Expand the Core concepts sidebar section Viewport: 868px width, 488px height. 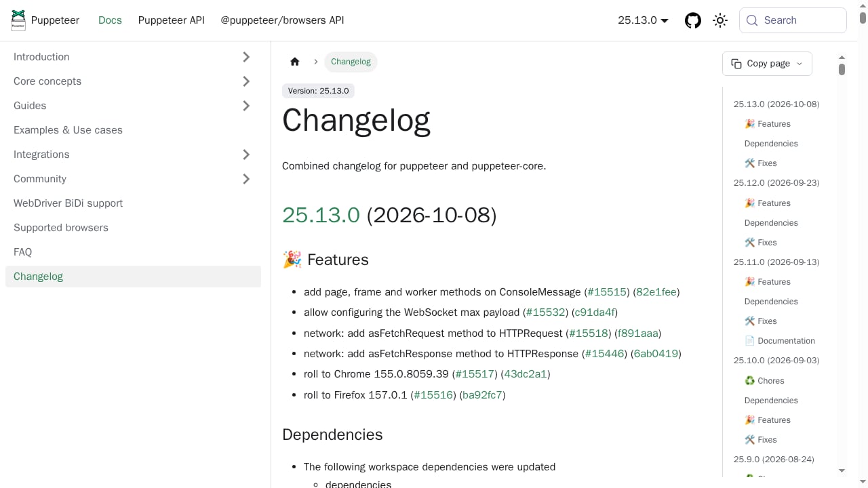click(246, 81)
